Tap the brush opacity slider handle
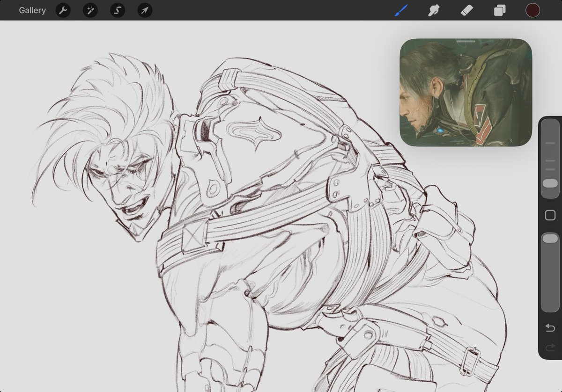This screenshot has width=562, height=392. pyautogui.click(x=550, y=239)
